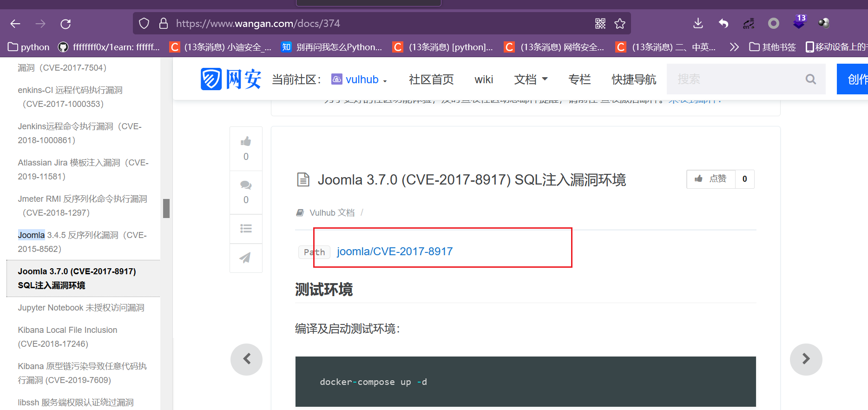The image size is (868, 410).
Task: Open the joomla/CVE-2017-8917 path link
Action: coord(395,251)
